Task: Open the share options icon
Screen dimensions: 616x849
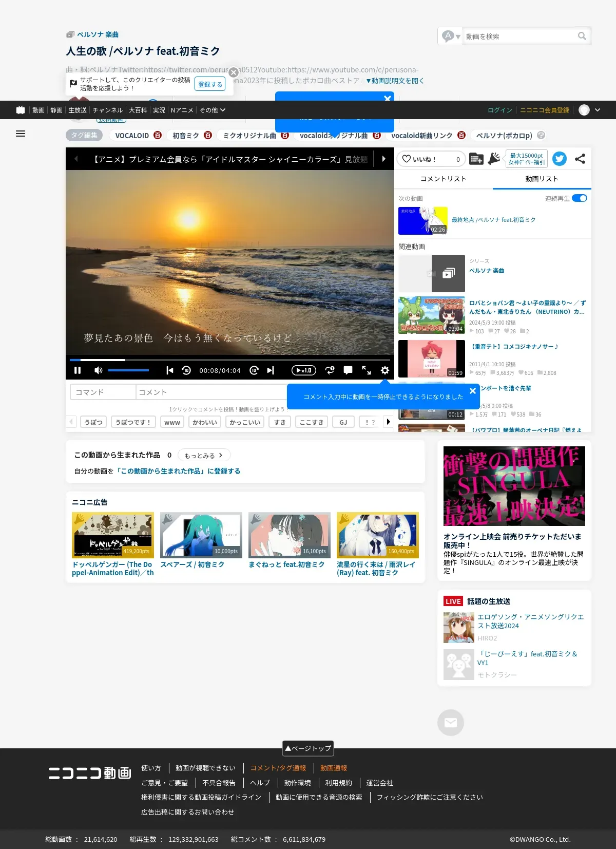Action: pos(580,159)
